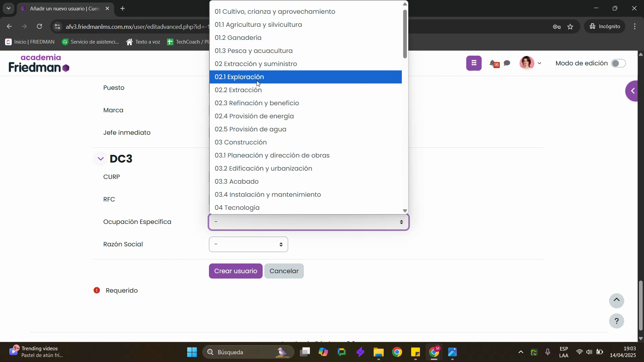644x362 pixels.
Task: Click the Crear usuario button
Action: [x=235, y=271]
